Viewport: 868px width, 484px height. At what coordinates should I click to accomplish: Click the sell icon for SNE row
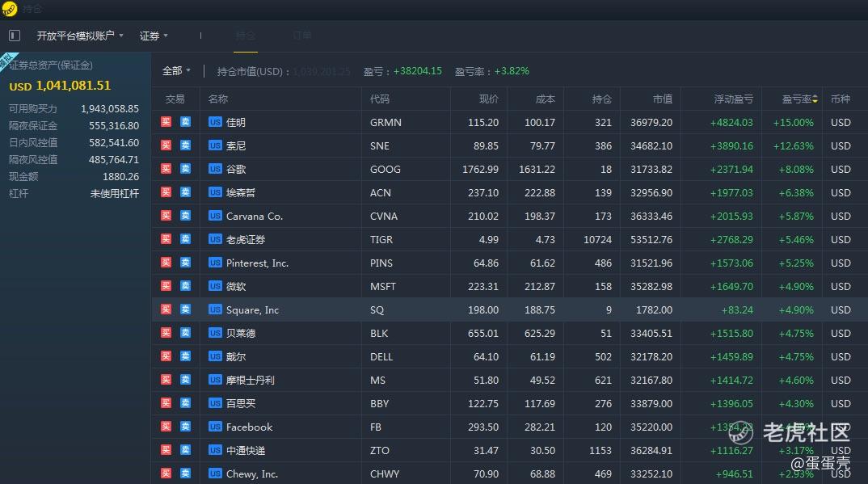(x=185, y=145)
